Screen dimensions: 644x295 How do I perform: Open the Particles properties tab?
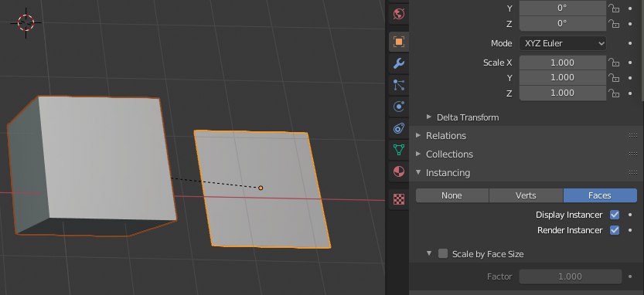[x=398, y=85]
